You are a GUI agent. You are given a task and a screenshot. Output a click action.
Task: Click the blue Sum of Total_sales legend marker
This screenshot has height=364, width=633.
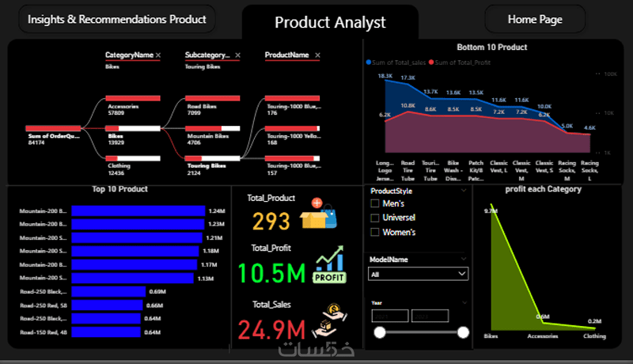(x=369, y=63)
